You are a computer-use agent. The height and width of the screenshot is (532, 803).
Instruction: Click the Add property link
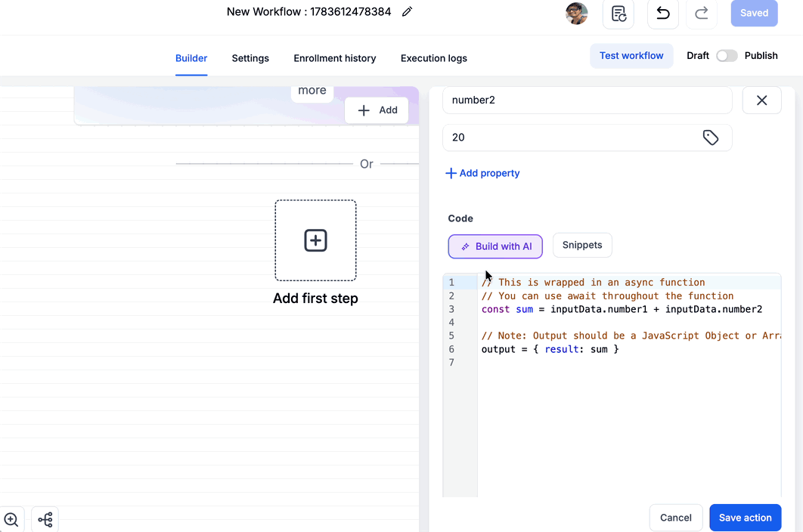click(x=483, y=173)
